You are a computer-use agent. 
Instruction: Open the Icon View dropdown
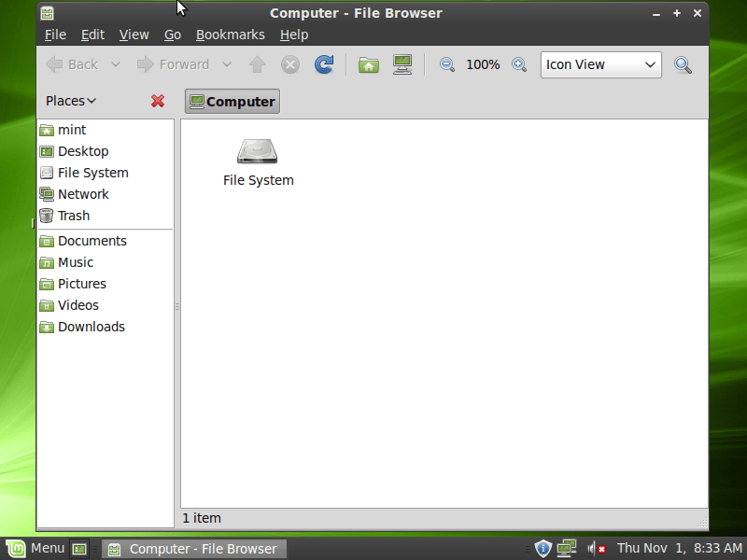[600, 64]
